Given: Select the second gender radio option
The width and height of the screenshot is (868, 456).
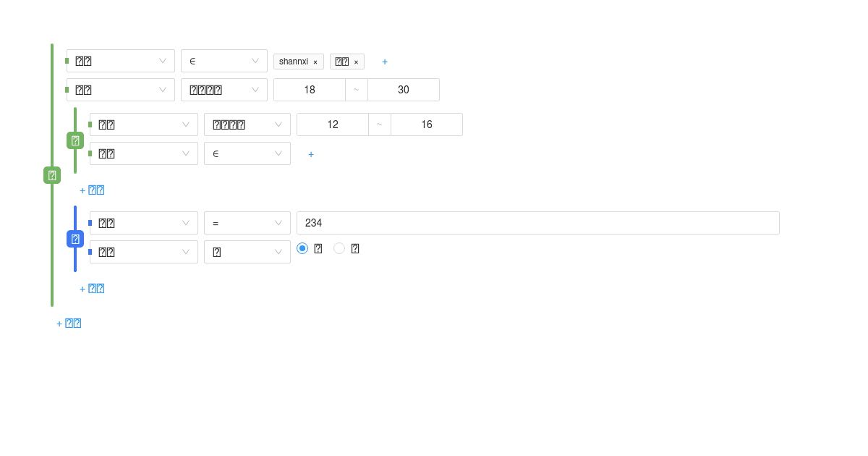Looking at the screenshot, I should [x=339, y=248].
